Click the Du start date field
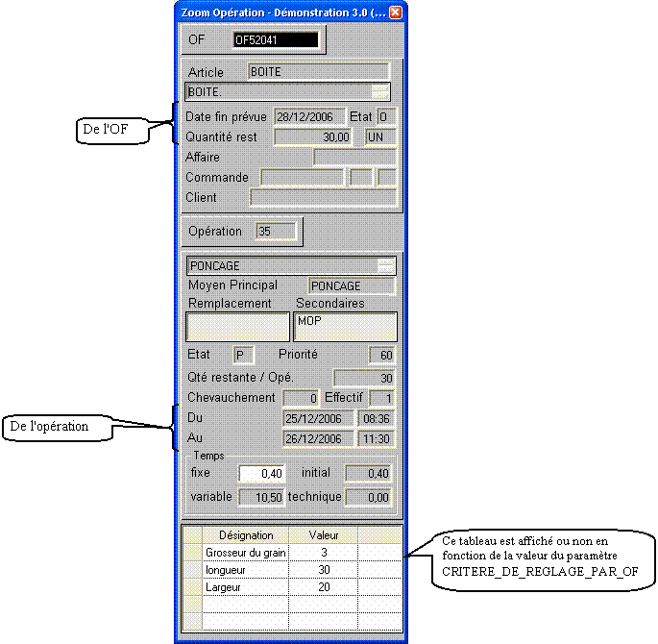Viewport: 658px width, 644px height. coord(318,419)
